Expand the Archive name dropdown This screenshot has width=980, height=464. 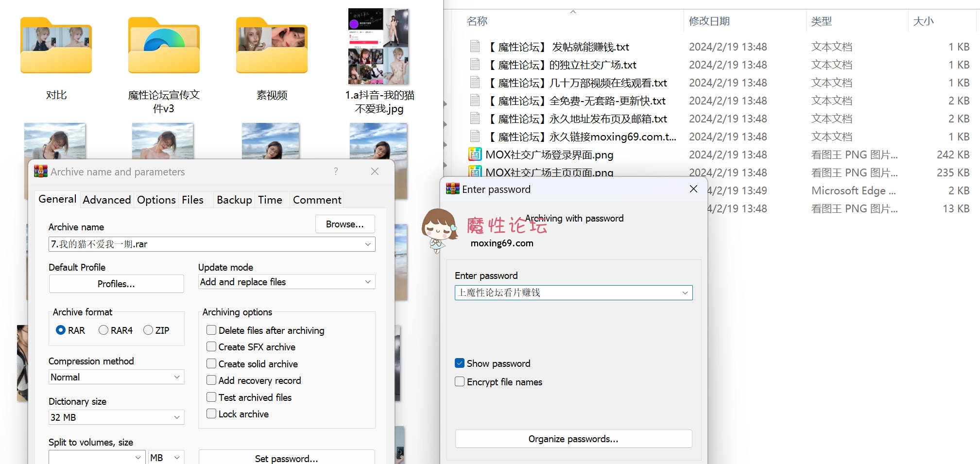[x=368, y=244]
